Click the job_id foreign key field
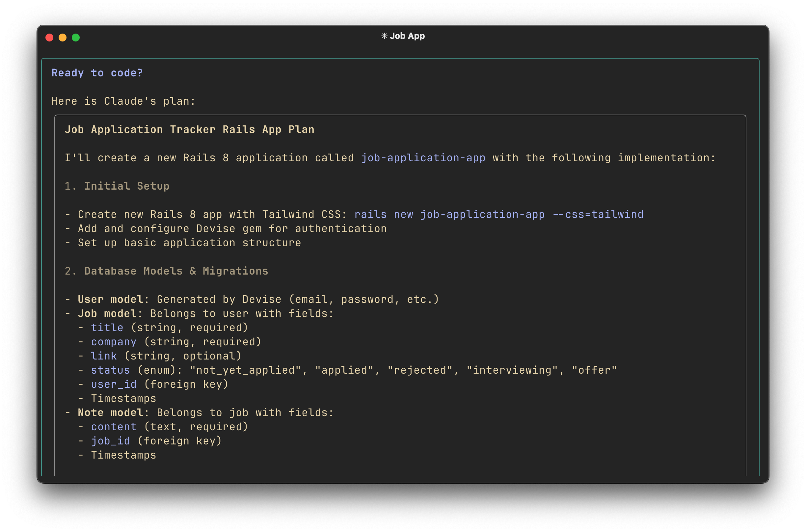Screen dimensions: 806x532 point(110,441)
